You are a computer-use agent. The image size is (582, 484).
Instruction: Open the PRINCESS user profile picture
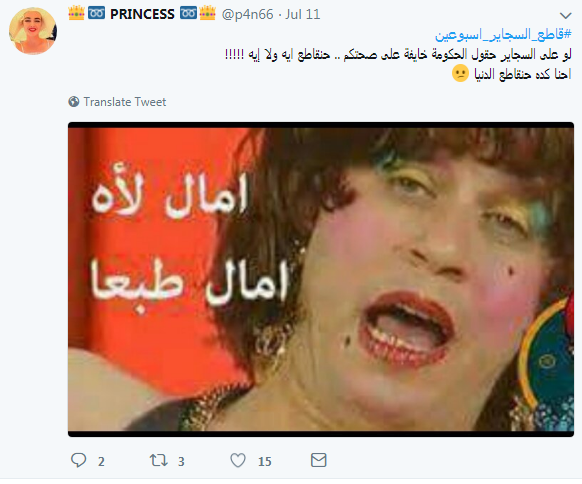[33, 31]
